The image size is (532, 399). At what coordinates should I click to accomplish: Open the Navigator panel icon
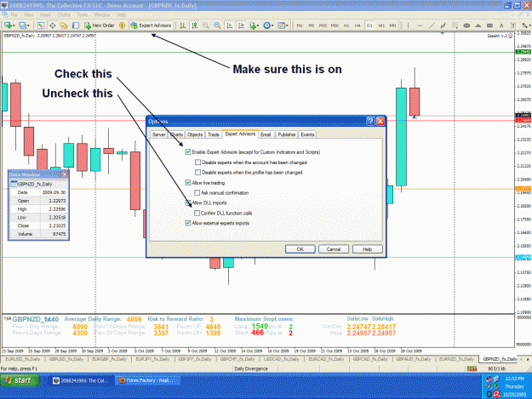coord(64,26)
